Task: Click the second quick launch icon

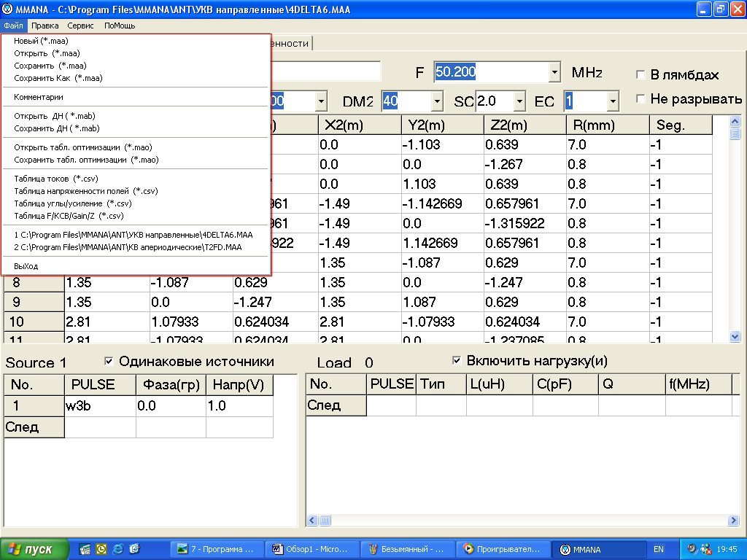Action: click(x=101, y=549)
